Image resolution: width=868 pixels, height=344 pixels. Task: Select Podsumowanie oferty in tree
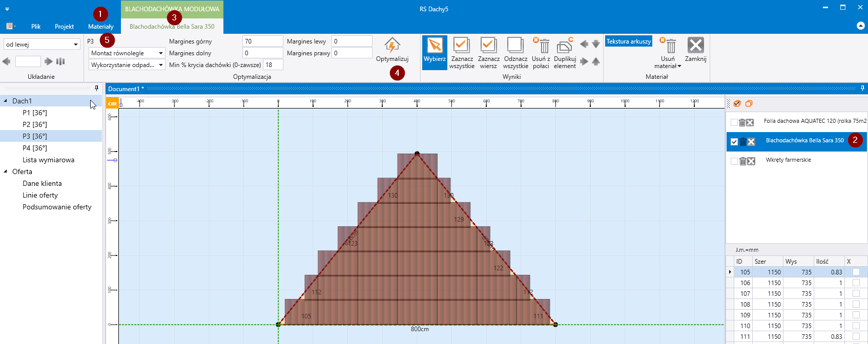(57, 207)
